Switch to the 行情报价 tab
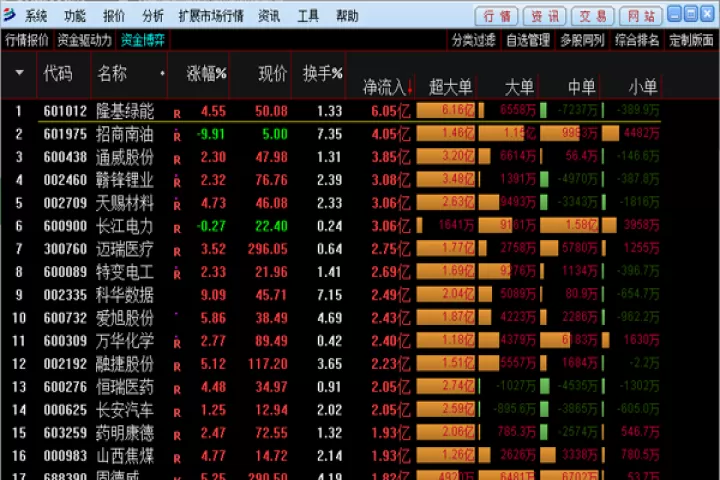This screenshot has width=720, height=480. click(27, 40)
